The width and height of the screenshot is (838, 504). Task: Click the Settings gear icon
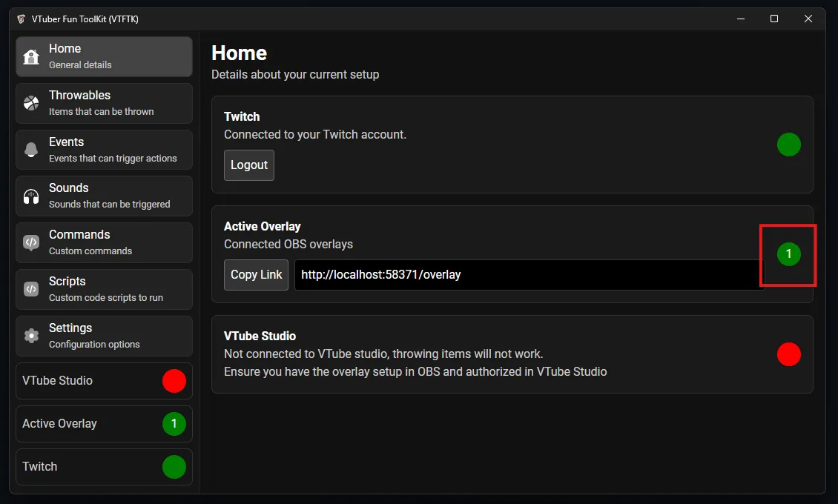tap(31, 336)
